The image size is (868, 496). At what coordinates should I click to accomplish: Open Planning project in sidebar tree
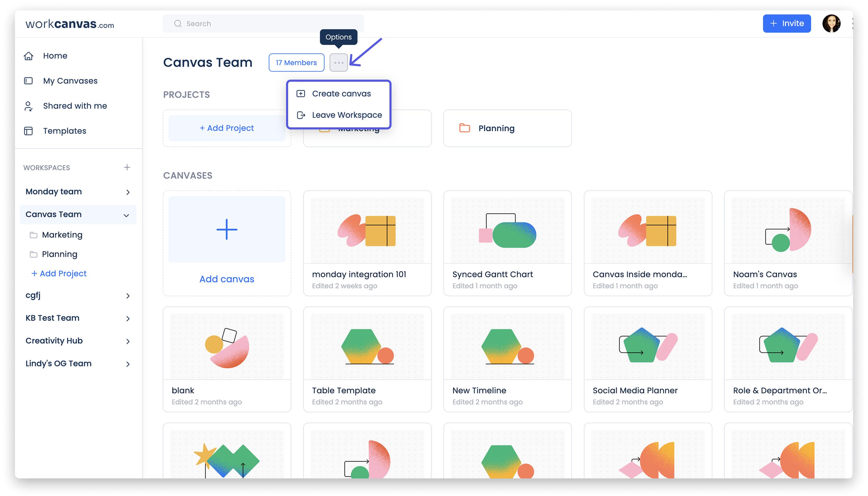tap(60, 254)
